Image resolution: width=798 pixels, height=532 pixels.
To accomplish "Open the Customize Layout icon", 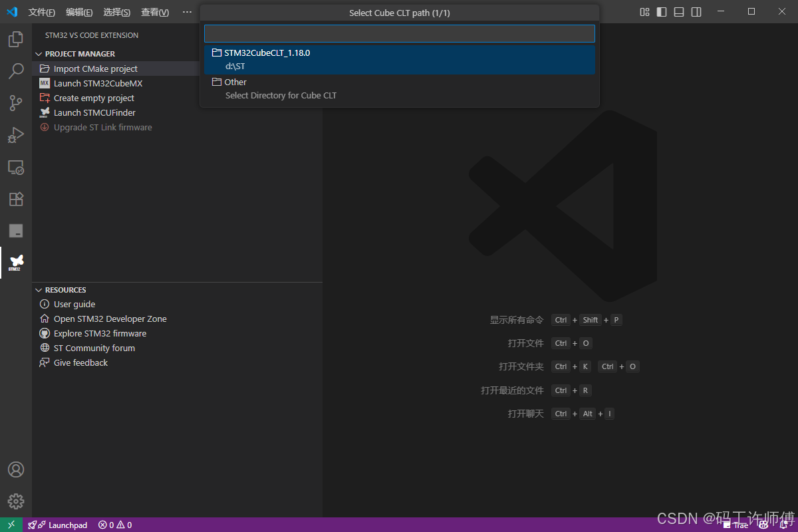I will click(x=644, y=12).
